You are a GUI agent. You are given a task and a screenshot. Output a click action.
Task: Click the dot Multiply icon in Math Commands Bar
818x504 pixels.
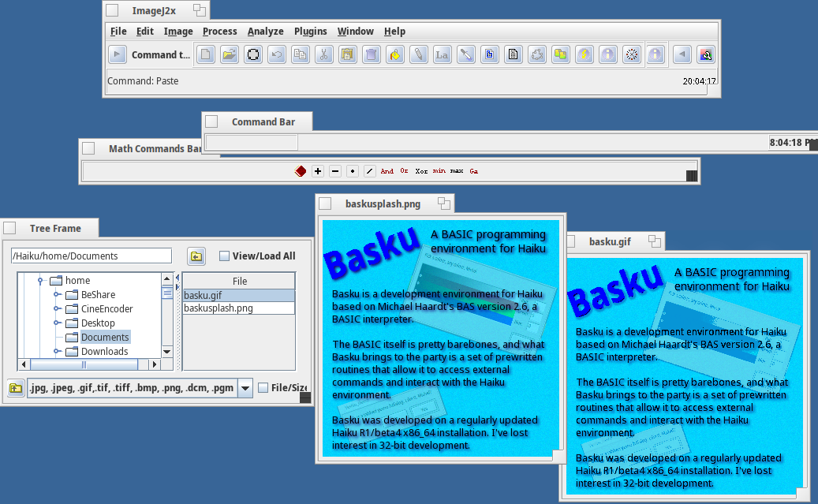[x=352, y=171]
